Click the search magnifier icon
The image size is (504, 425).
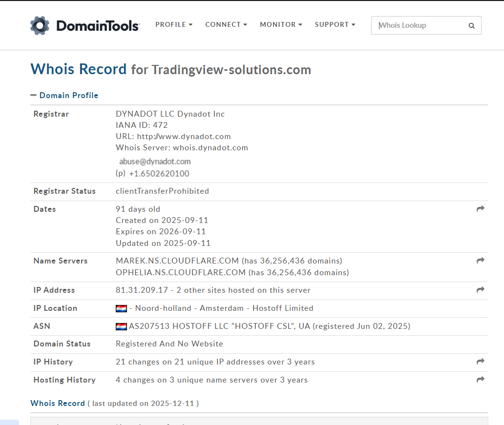tap(472, 26)
